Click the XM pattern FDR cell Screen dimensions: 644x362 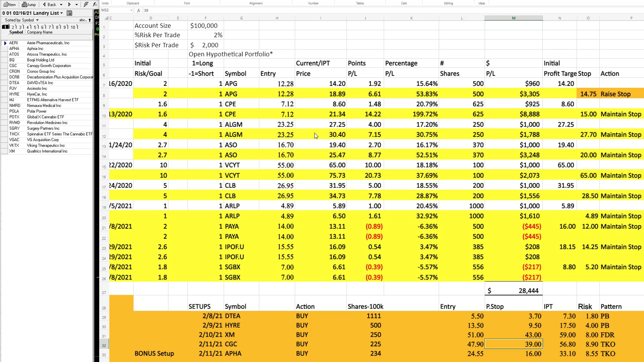tap(621, 335)
